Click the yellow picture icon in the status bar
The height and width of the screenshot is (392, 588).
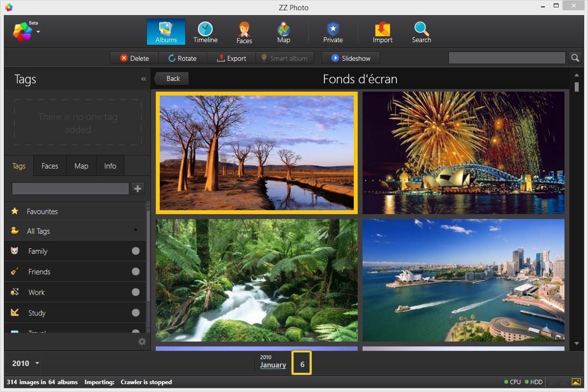pyautogui.click(x=576, y=382)
